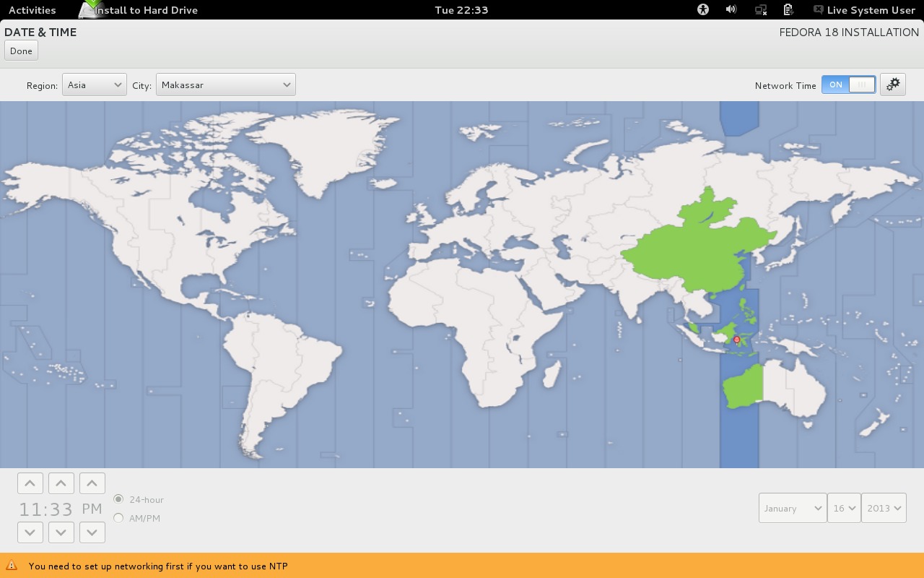
Task: Open the Install to Hard Drive app menu
Action: pyautogui.click(x=139, y=9)
